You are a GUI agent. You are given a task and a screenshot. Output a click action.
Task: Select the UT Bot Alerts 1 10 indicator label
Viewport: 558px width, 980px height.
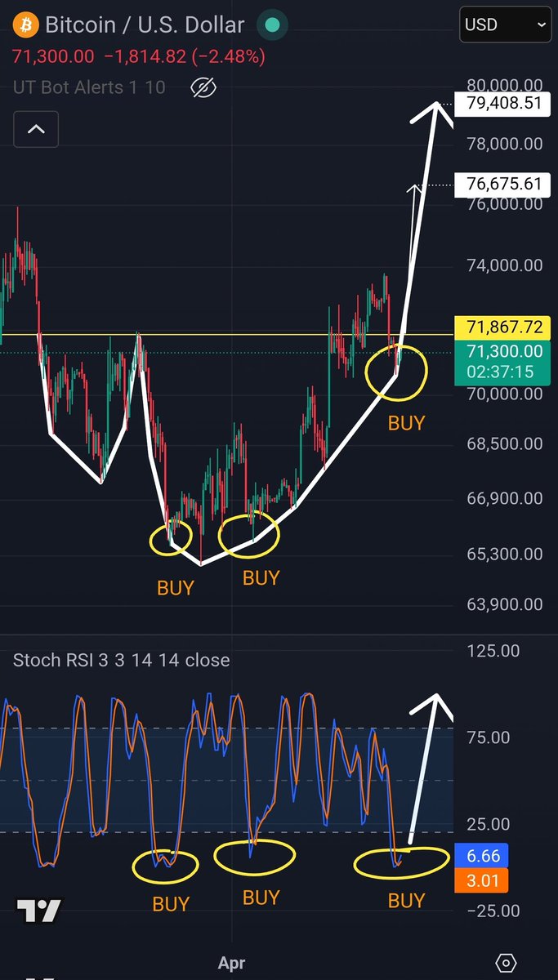(x=89, y=87)
